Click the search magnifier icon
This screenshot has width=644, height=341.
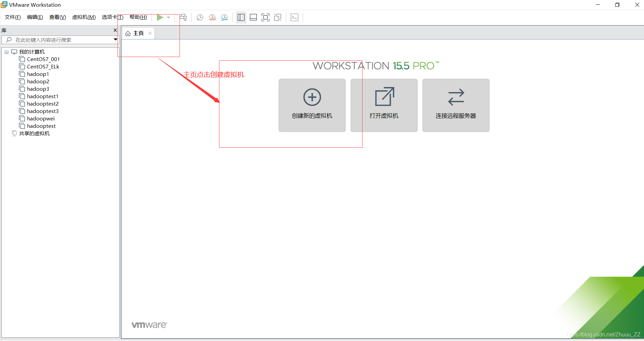pos(9,40)
